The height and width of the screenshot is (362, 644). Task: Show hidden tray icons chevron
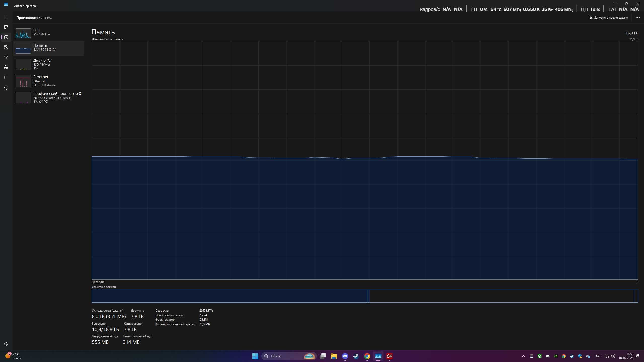coord(523,356)
